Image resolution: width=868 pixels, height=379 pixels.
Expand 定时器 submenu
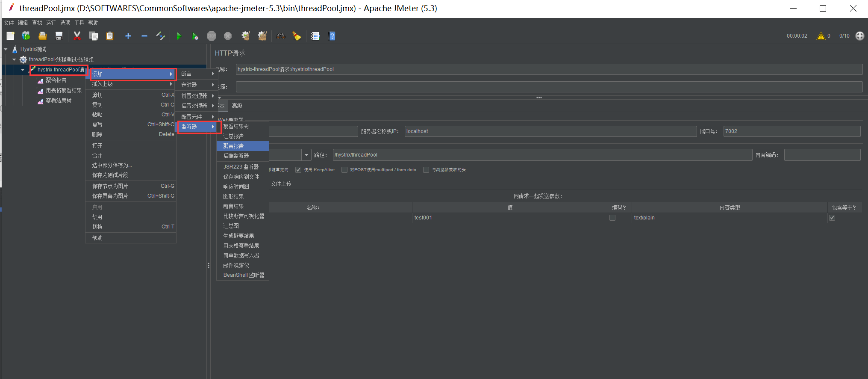197,85
